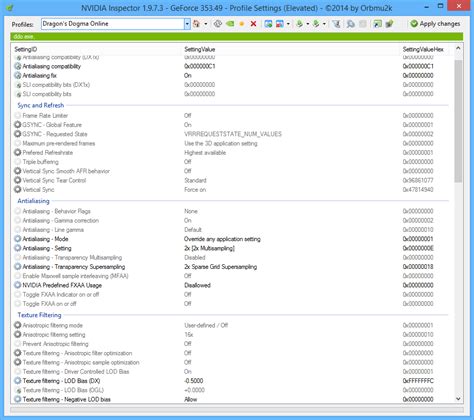The image size is (474, 420).
Task: Click the remove application from profile icon
Action: 280,24
